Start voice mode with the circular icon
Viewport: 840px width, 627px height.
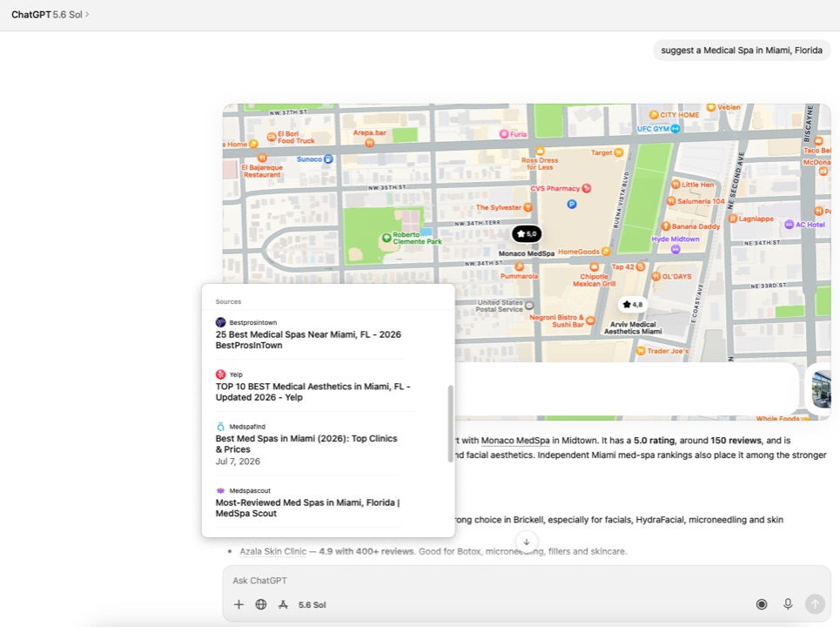(x=762, y=604)
